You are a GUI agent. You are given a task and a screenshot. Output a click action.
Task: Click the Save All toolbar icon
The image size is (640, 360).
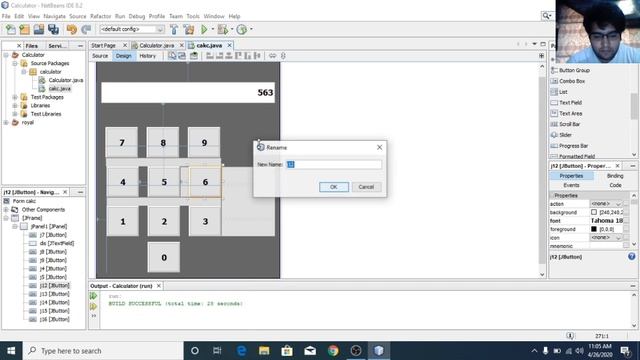(53, 29)
